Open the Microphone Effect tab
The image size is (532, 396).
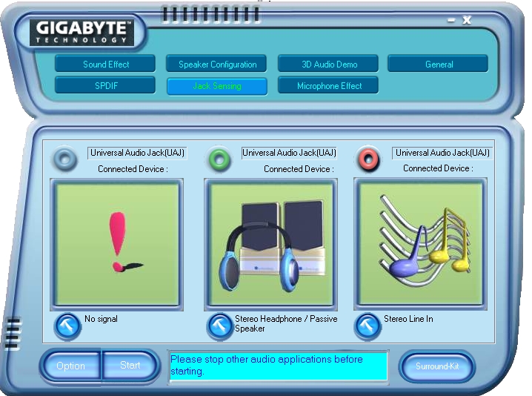point(328,85)
